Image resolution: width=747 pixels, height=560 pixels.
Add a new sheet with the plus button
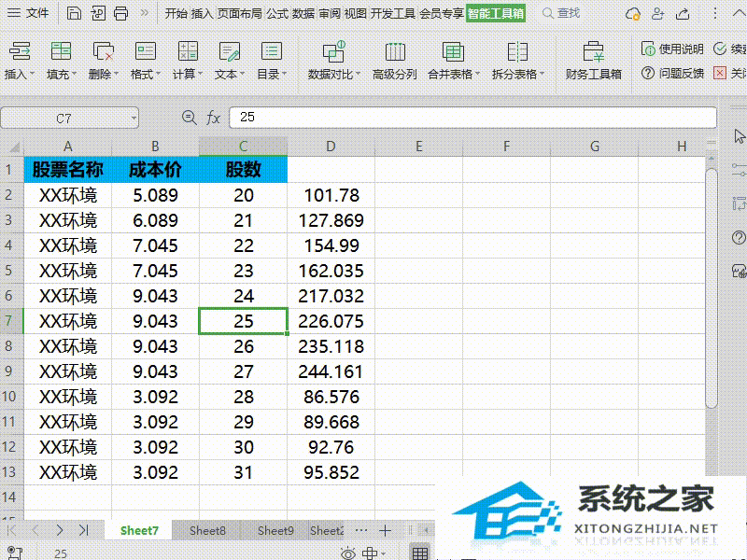385,530
